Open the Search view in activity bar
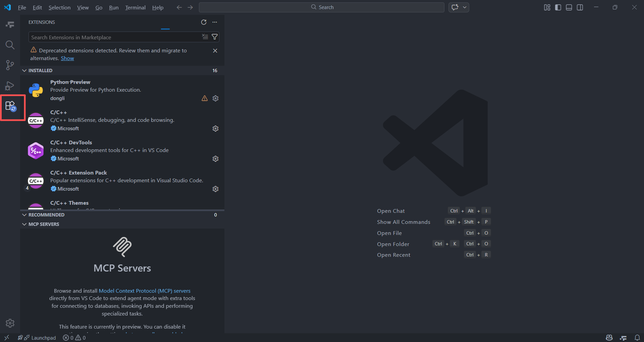 point(10,45)
